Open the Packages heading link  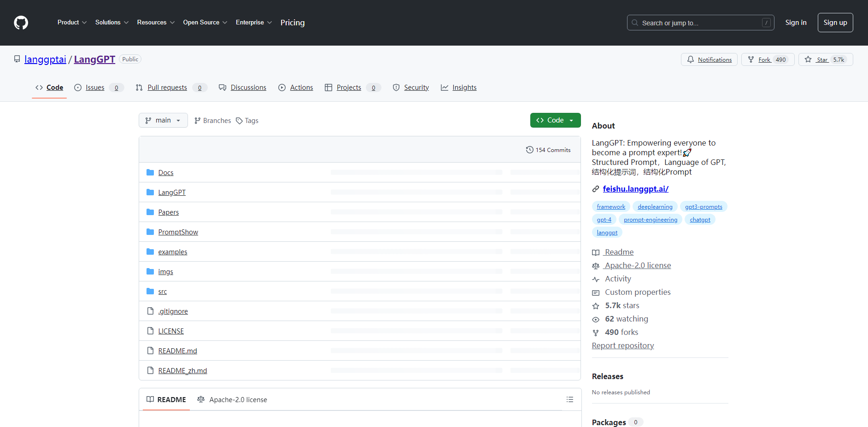609,422
